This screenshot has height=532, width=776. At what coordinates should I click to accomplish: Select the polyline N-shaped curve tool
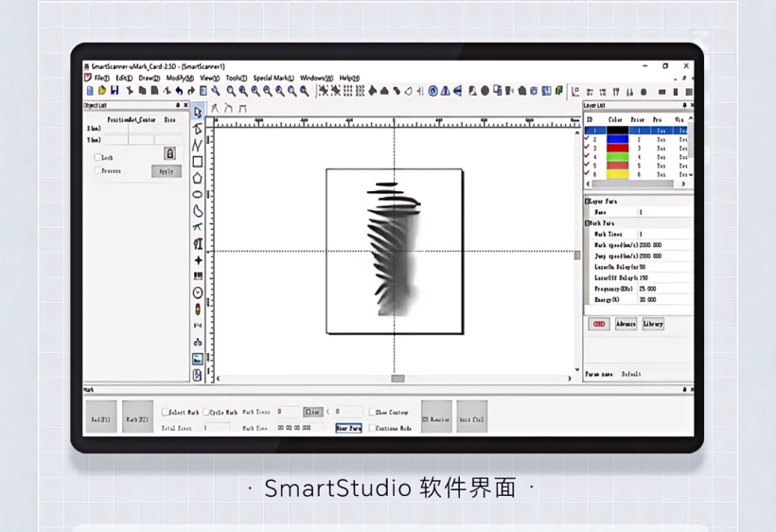pos(198,145)
